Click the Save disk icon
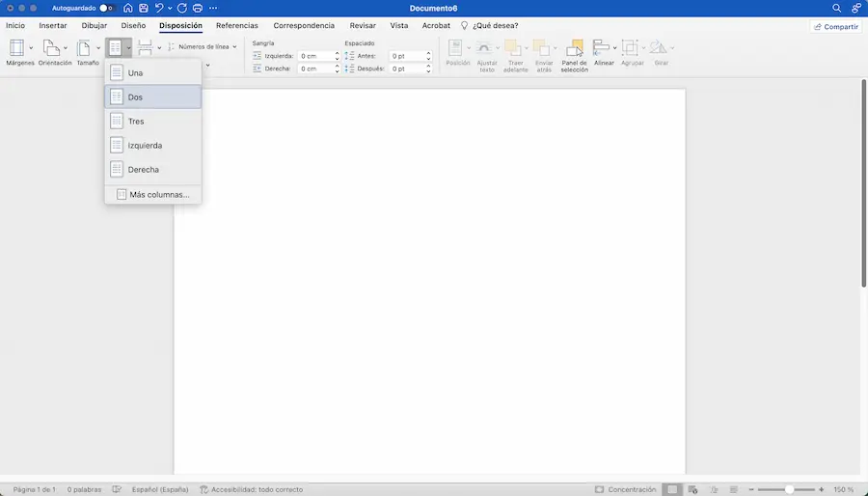The image size is (868, 496). pyautogui.click(x=144, y=9)
